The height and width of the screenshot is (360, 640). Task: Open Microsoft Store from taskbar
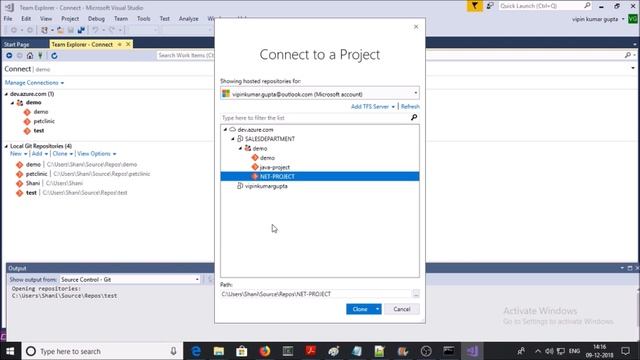tap(242, 351)
